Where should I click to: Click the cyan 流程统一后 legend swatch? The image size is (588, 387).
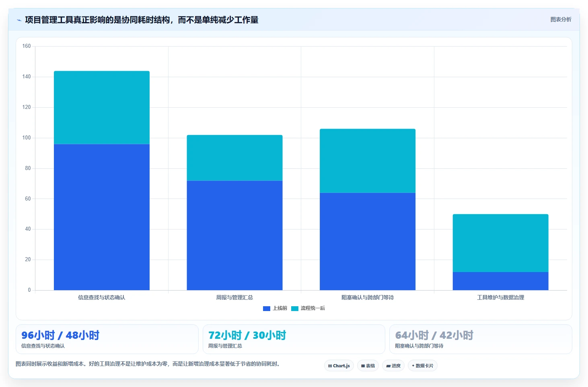295,309
